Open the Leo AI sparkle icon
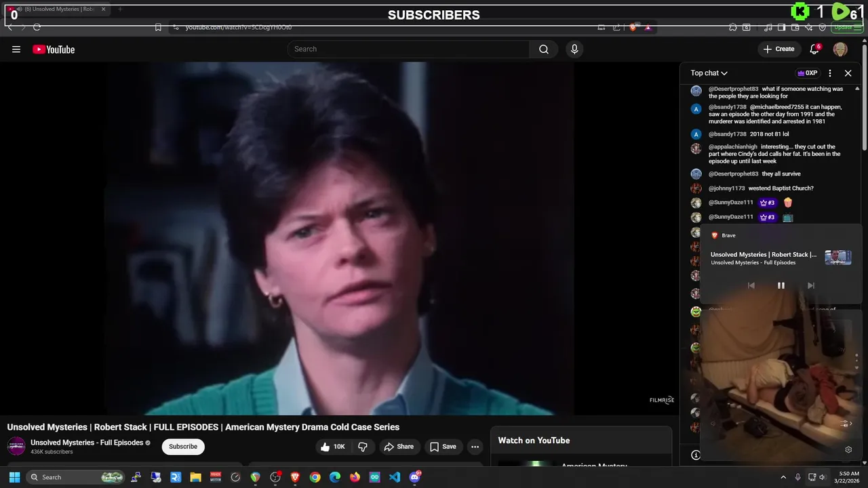Screen dimensions: 868x488 coord(809,27)
